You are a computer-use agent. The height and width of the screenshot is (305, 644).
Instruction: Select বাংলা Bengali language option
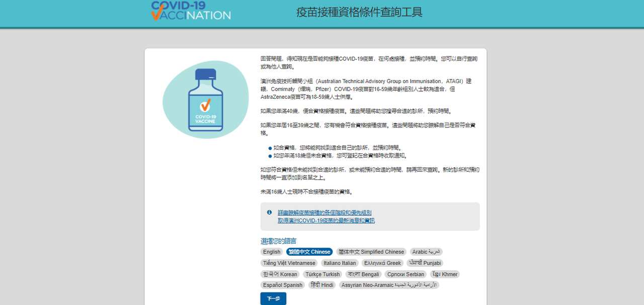click(363, 274)
